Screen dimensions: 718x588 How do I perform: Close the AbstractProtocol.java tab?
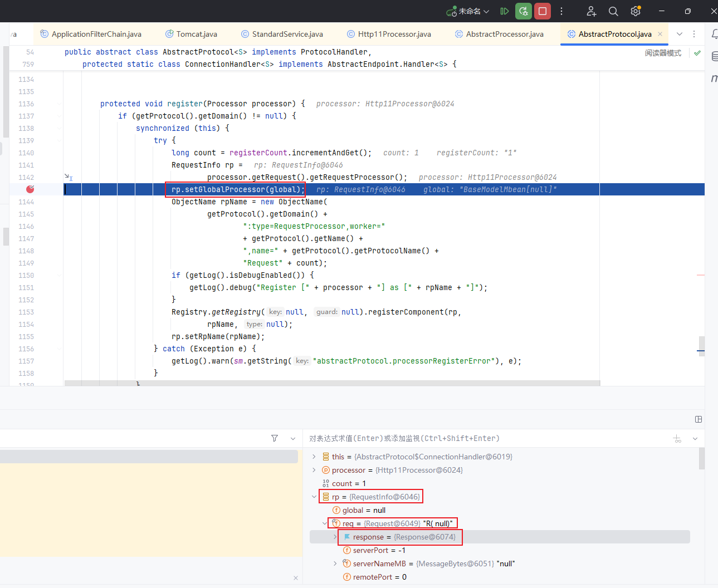pos(660,34)
